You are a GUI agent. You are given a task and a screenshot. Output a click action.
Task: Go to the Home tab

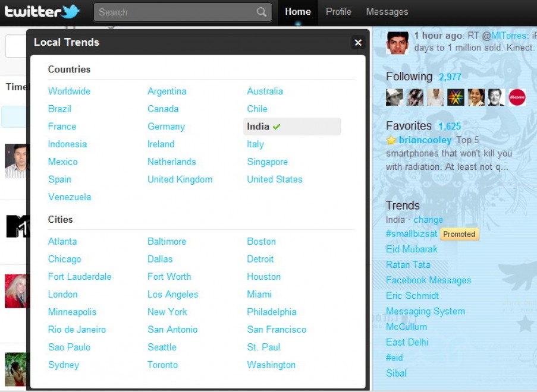pos(298,12)
